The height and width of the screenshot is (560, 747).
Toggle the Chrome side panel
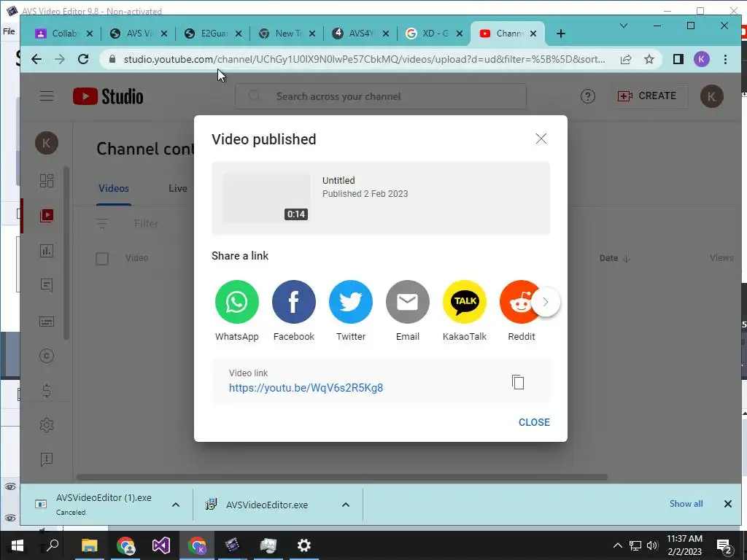tap(678, 59)
